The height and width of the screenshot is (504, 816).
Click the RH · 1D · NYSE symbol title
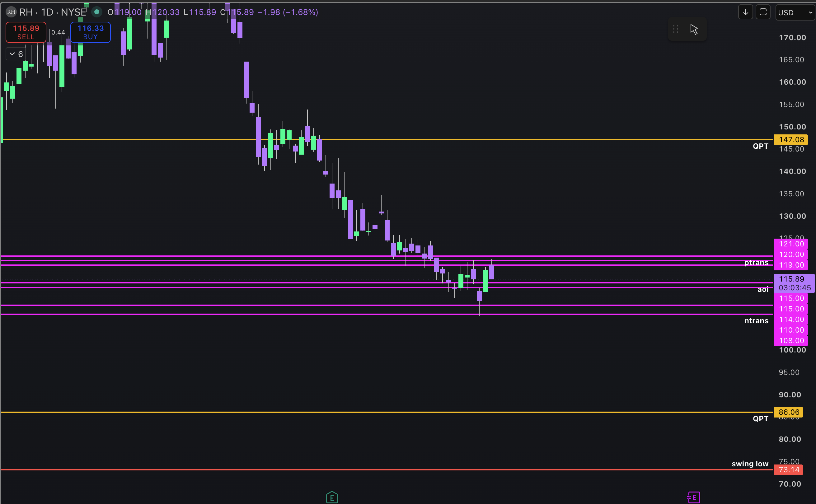[53, 12]
